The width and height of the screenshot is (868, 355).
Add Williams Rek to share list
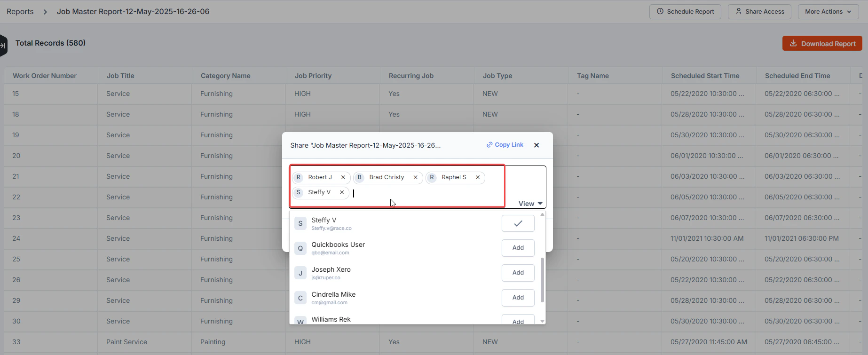pyautogui.click(x=518, y=320)
